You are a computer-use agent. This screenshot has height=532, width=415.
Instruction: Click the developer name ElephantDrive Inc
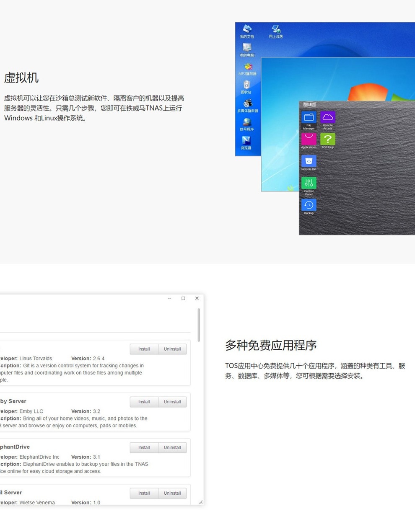(39, 457)
